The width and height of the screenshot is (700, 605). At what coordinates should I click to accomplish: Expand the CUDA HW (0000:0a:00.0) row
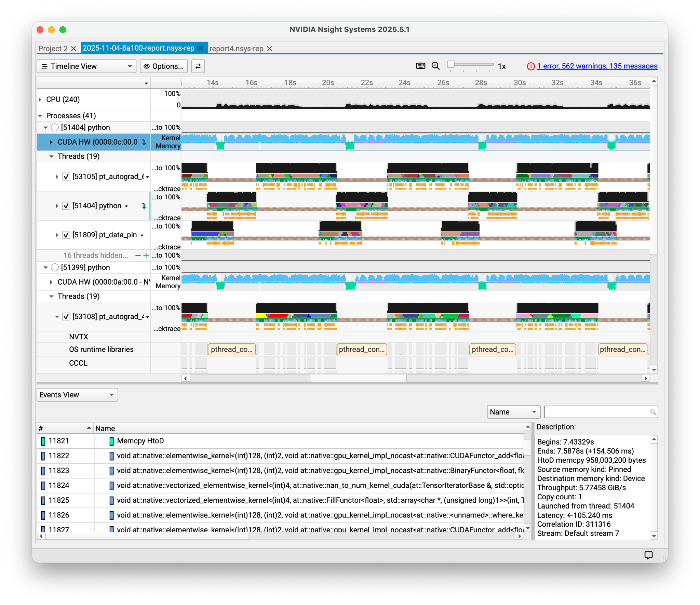pyautogui.click(x=51, y=282)
